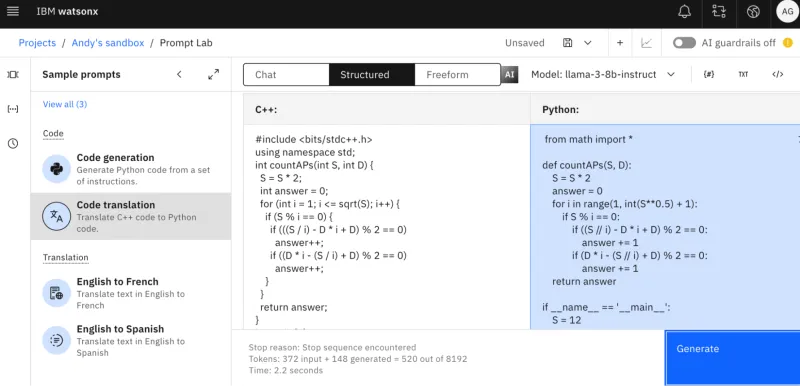Screen dimensions: 800x386
Task: Go to Andy's sandbox breadcrumb
Action: click(108, 43)
